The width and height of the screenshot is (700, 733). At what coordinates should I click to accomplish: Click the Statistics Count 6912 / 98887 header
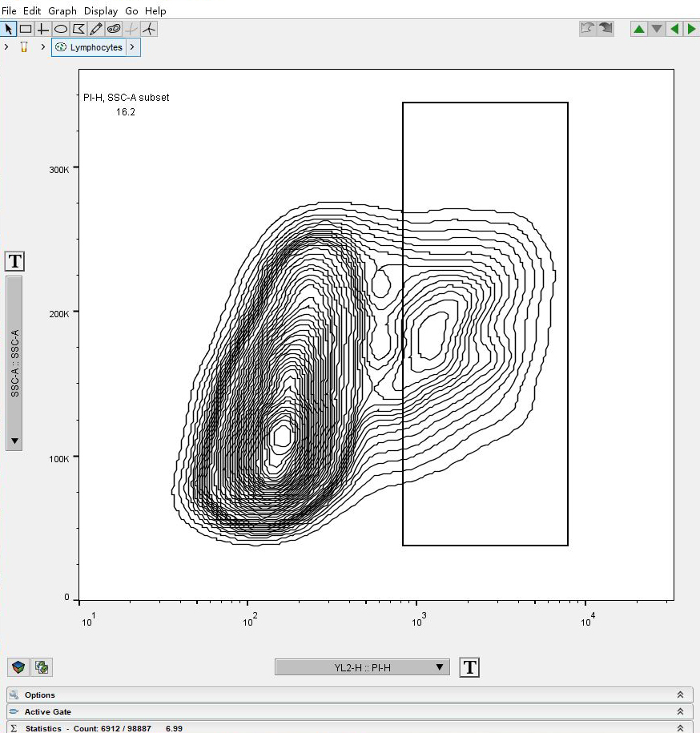[x=349, y=727]
